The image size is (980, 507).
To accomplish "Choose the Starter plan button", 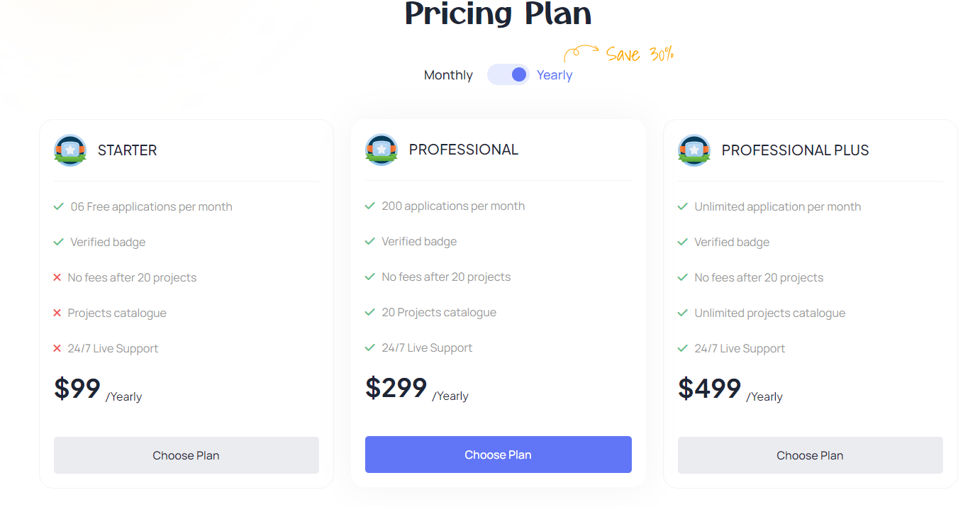I will tap(186, 455).
